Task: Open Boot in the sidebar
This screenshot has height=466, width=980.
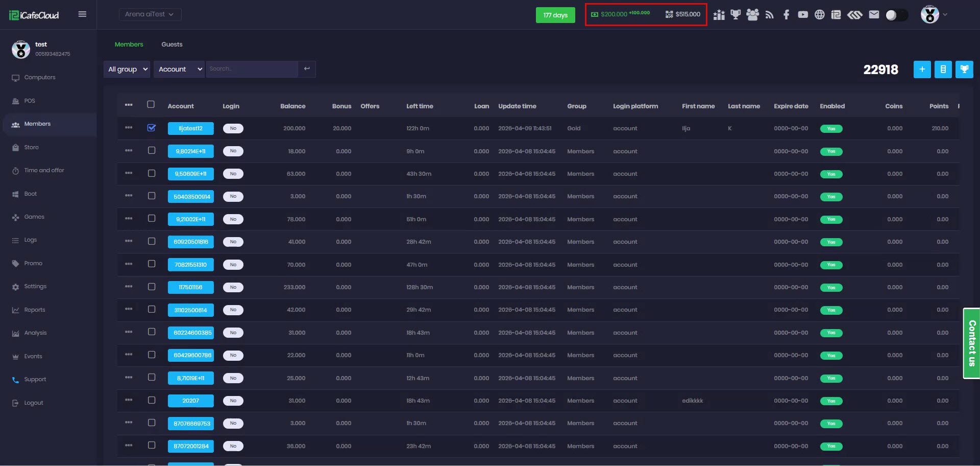Action: 31,194
